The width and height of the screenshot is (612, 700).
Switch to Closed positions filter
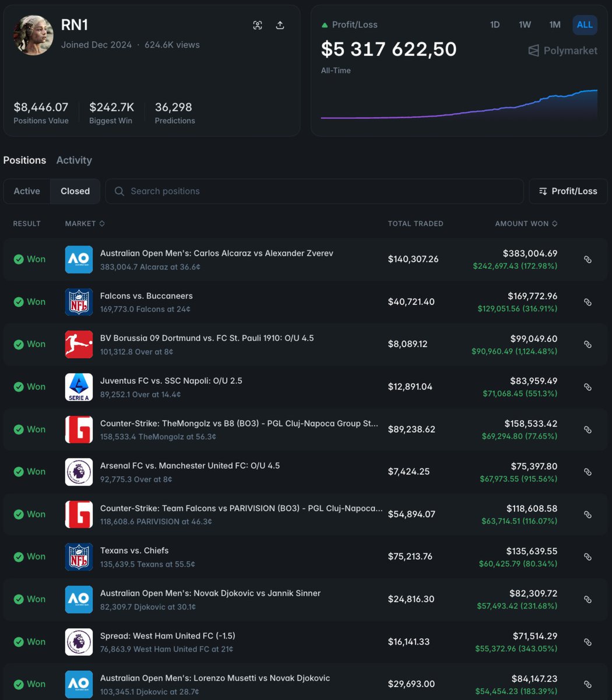coord(75,191)
